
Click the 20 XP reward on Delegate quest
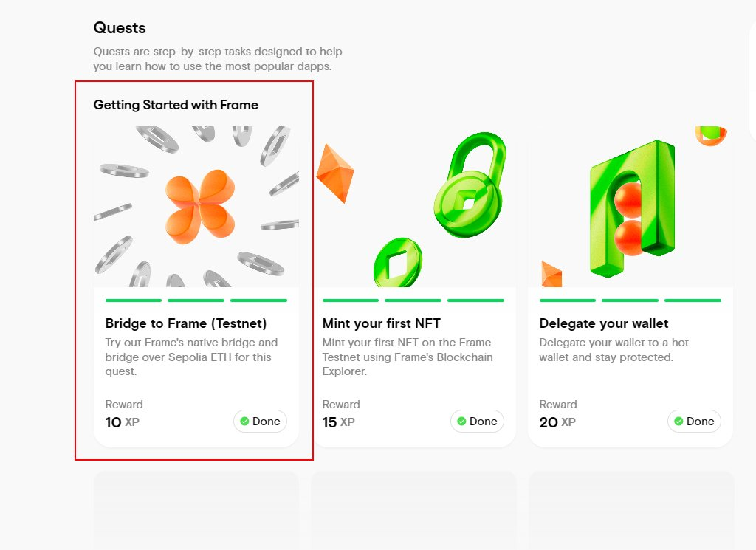pos(556,422)
